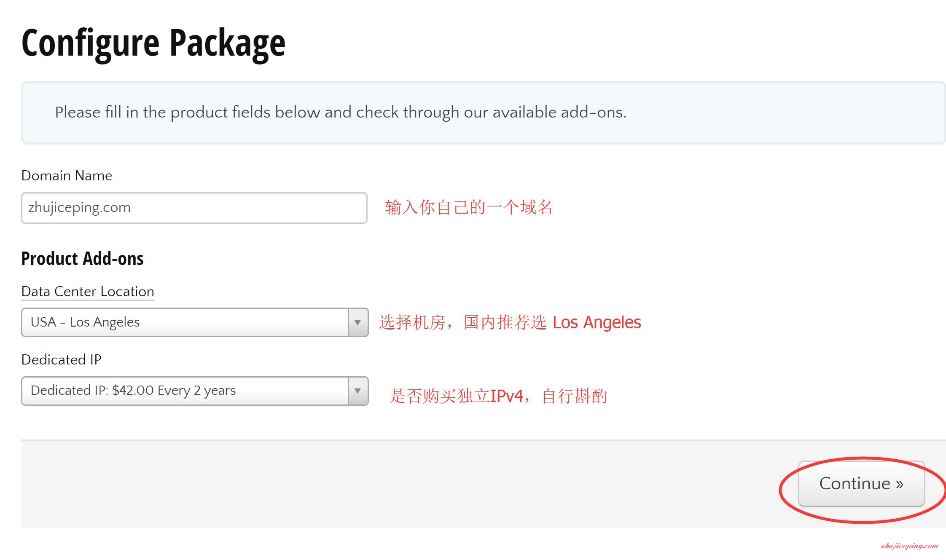Screen dimensions: 946x560
Task: Click the zhujiceping.com watermark at bottom right
Action: coord(909,546)
